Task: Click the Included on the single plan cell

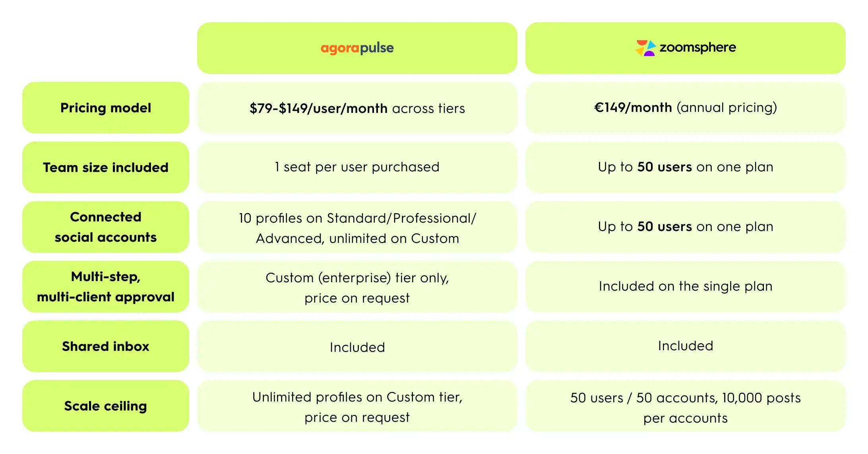Action: tap(686, 287)
